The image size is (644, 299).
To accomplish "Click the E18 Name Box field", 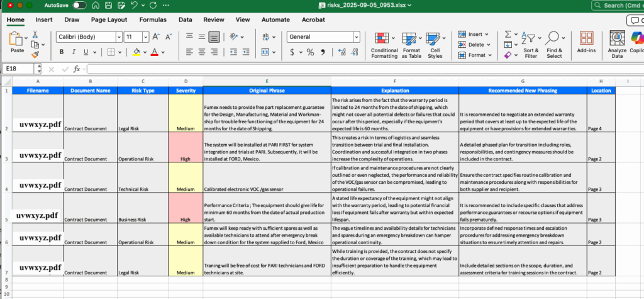I will [18, 69].
